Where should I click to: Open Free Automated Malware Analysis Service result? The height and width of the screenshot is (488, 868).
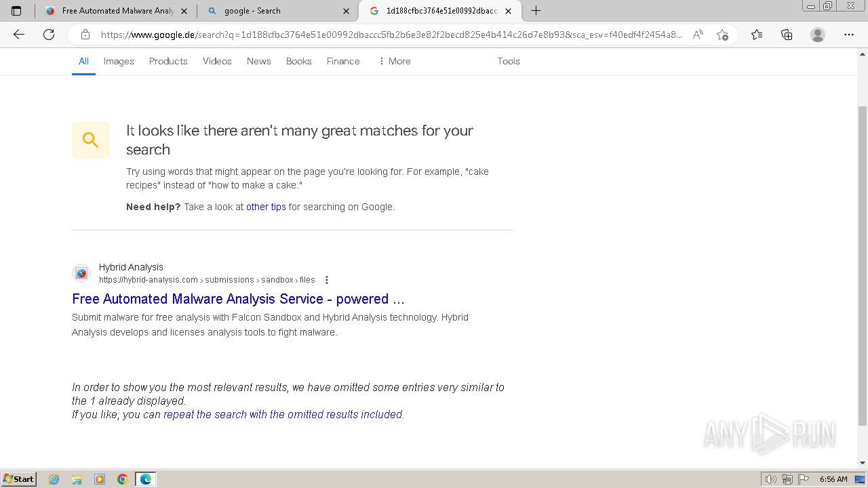pyautogui.click(x=238, y=299)
